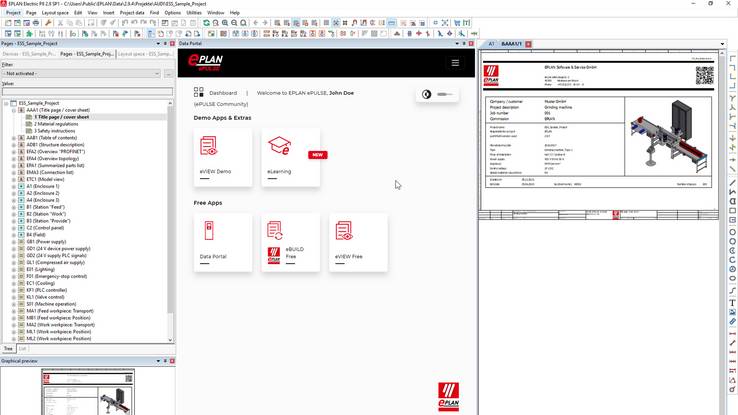Switch to the Tree tab below the tree
The width and height of the screenshot is (738, 415).
coord(8,349)
